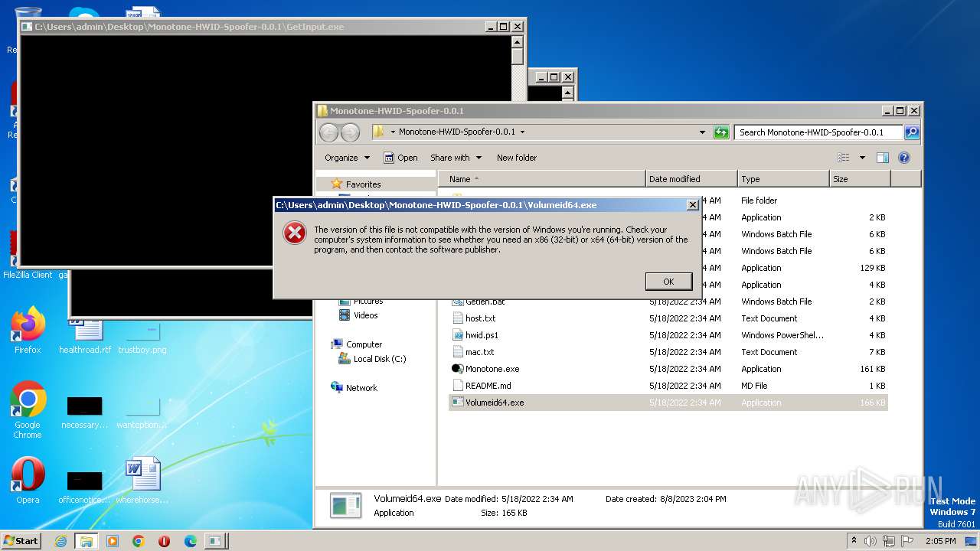The image size is (980, 551).
Task: Sort files by Size column
Action: click(x=860, y=179)
